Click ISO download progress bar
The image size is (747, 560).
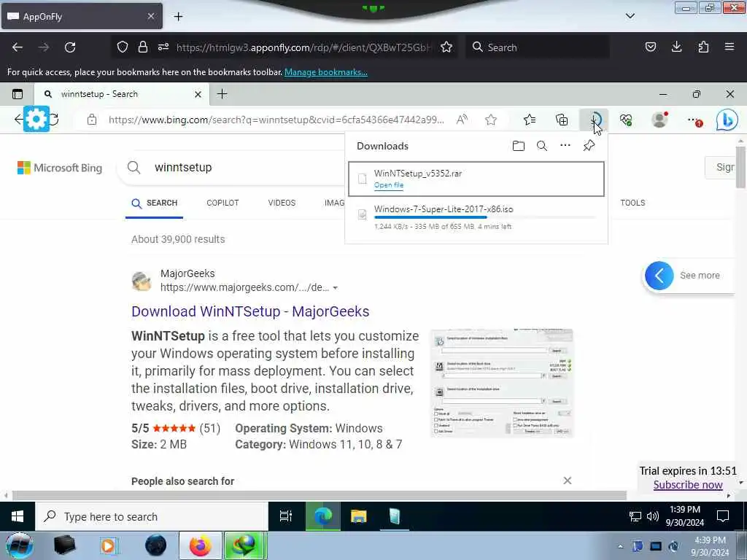(x=485, y=217)
